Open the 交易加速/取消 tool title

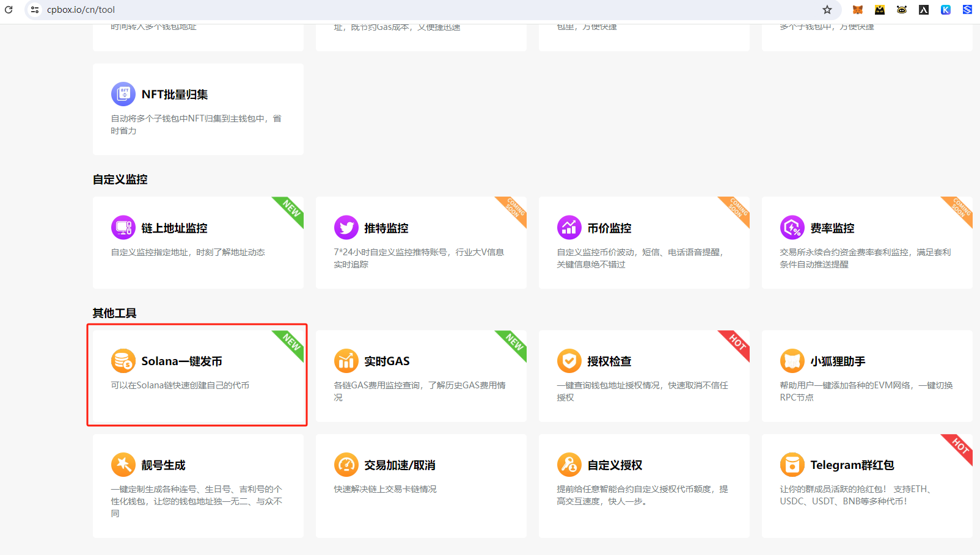tap(400, 465)
